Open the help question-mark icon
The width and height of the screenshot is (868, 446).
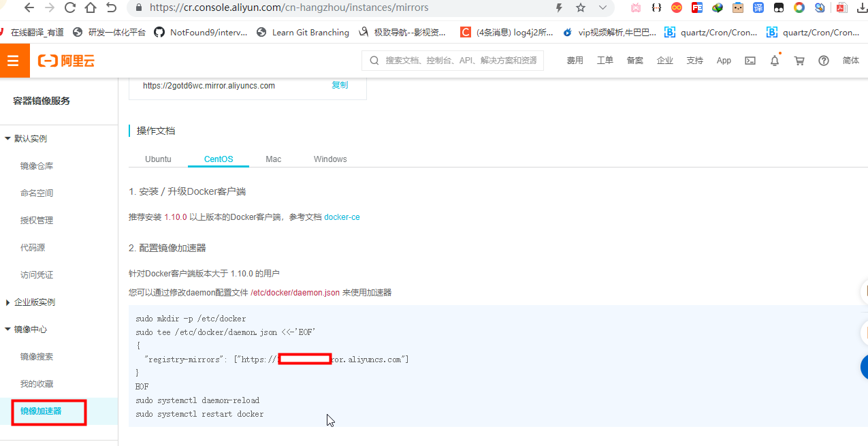pyautogui.click(x=823, y=61)
